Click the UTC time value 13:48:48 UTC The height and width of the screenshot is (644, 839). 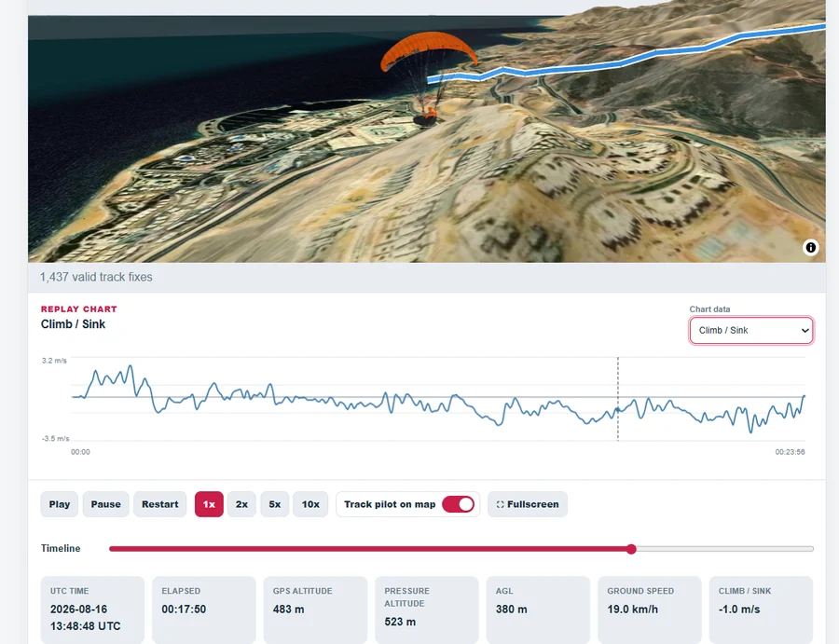coord(85,625)
